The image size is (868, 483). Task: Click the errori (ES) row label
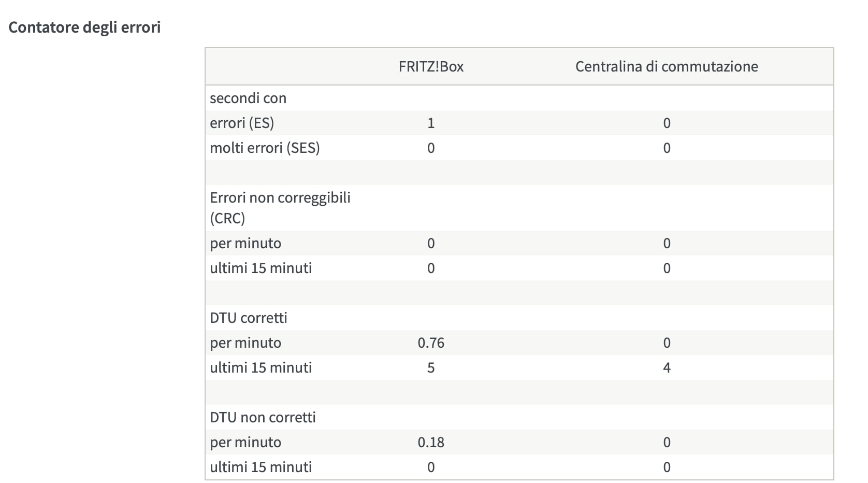pos(242,123)
